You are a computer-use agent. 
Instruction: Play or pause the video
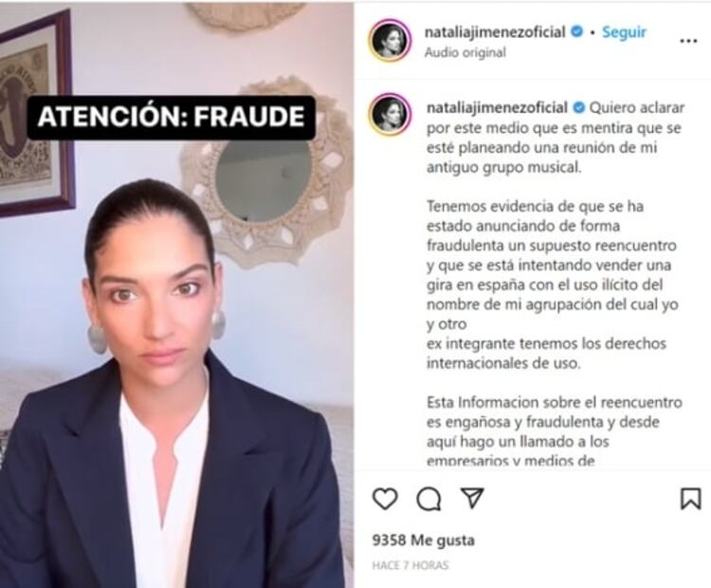[176, 295]
